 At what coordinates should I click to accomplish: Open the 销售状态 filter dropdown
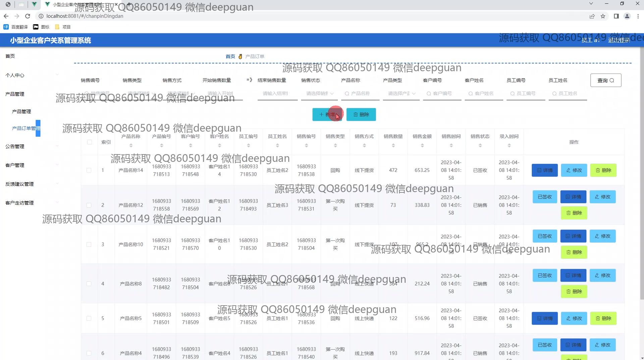point(319,94)
